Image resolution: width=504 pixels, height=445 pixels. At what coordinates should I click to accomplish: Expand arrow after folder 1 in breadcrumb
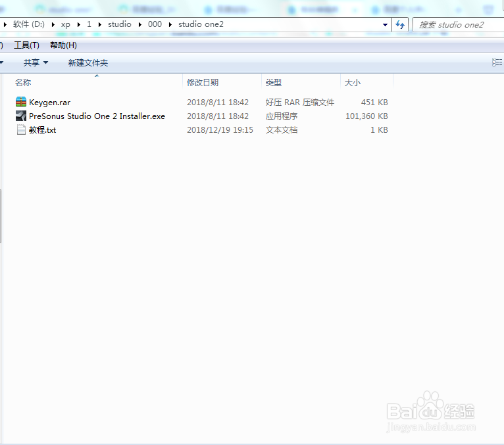coord(100,24)
